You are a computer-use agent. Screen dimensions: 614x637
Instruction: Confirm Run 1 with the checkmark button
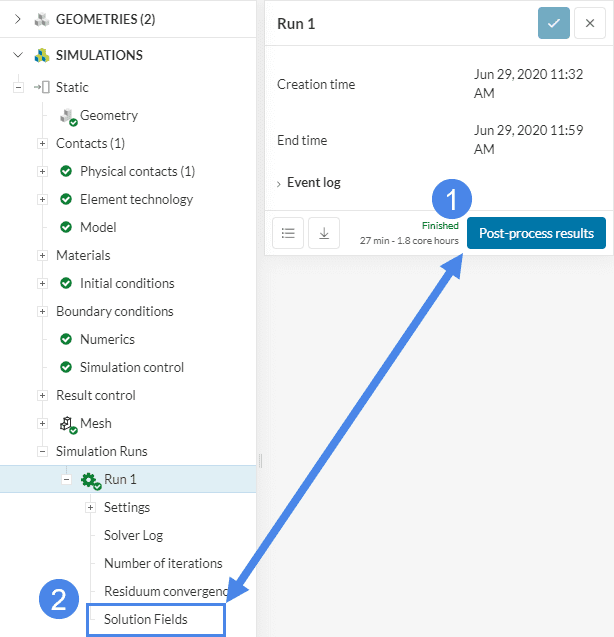coord(553,23)
